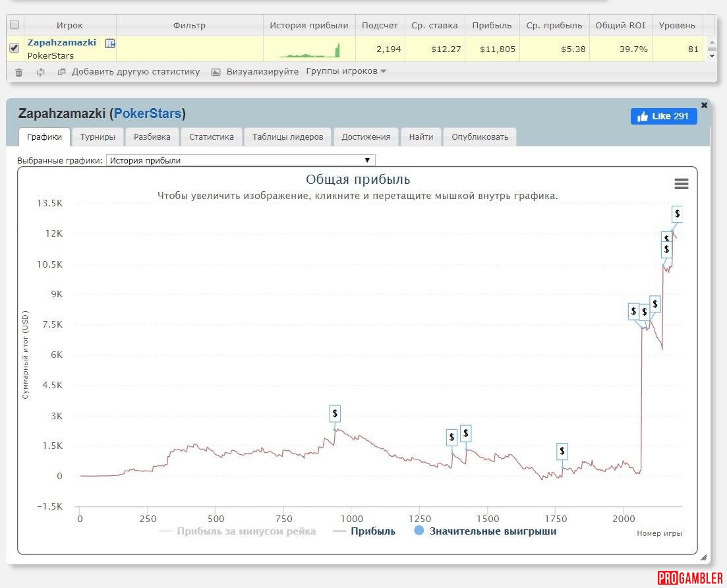This screenshot has height=588, width=727.
Task: Click the trash delete icon below the table
Action: click(18, 72)
